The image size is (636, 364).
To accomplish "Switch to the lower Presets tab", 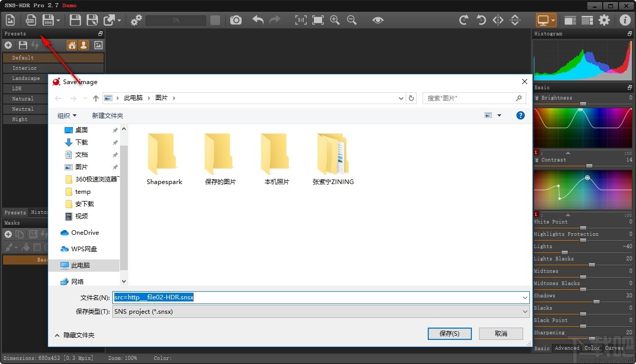I will [15, 212].
